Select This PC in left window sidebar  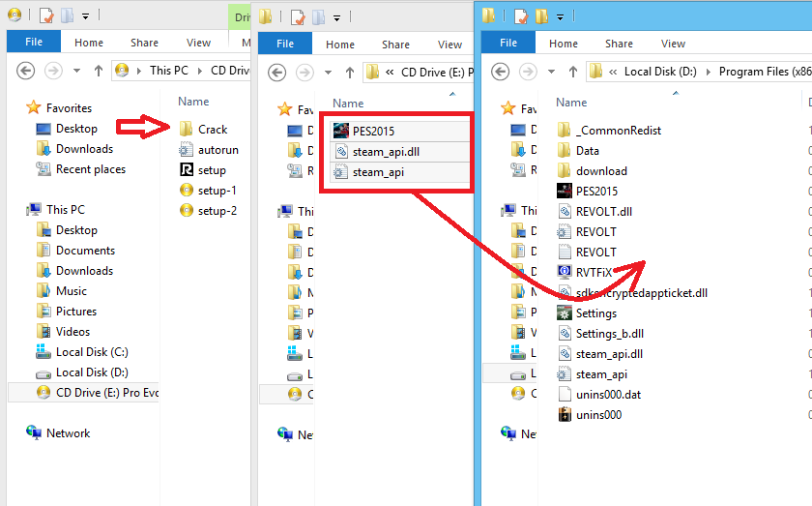56,209
